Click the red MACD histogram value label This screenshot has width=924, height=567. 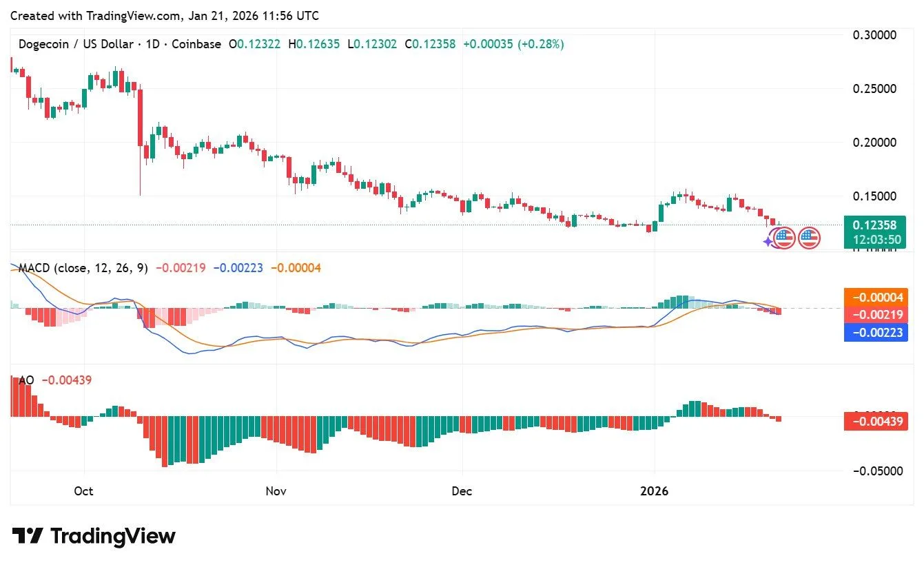point(874,316)
